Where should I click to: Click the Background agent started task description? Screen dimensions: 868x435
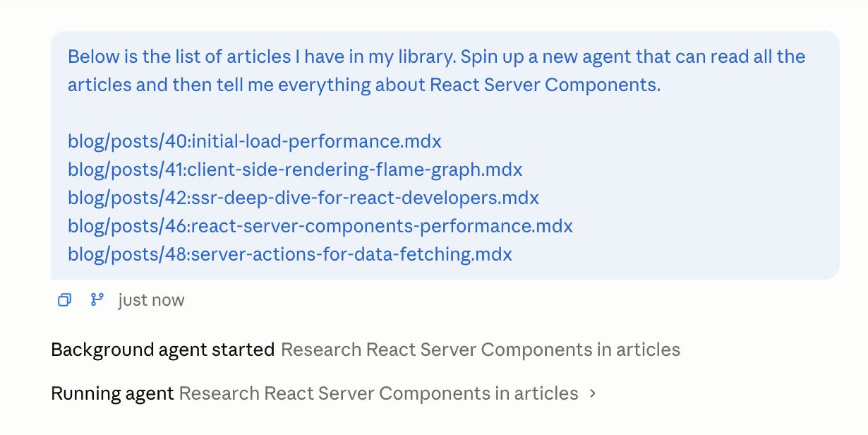point(480,350)
